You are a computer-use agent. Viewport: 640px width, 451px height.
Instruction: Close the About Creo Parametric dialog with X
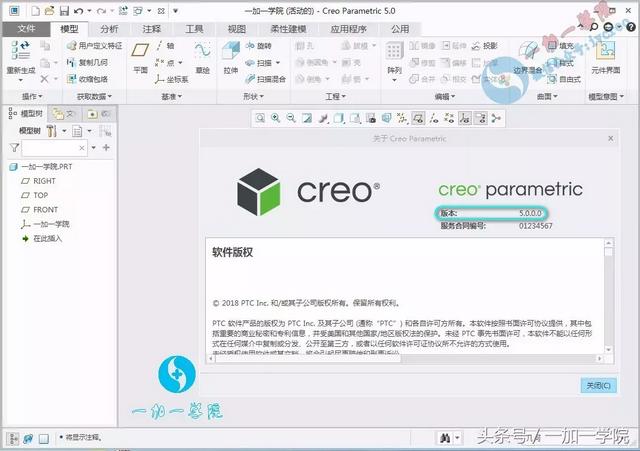pos(611,138)
